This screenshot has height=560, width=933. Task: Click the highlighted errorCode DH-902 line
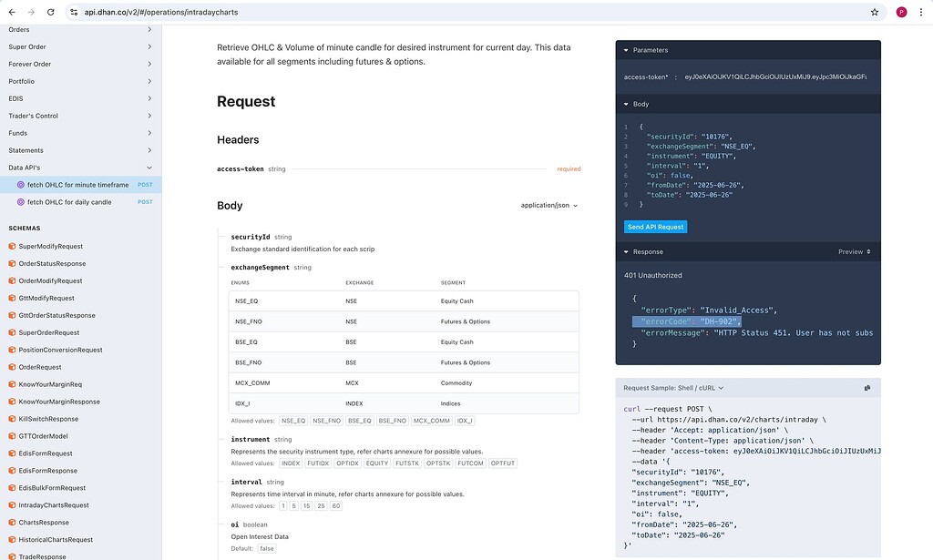[687, 321]
